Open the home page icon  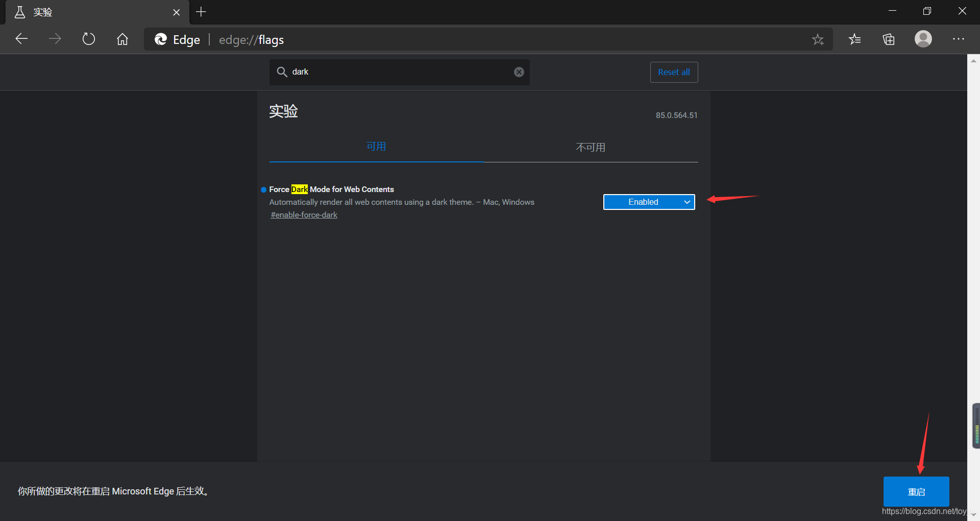[122, 39]
